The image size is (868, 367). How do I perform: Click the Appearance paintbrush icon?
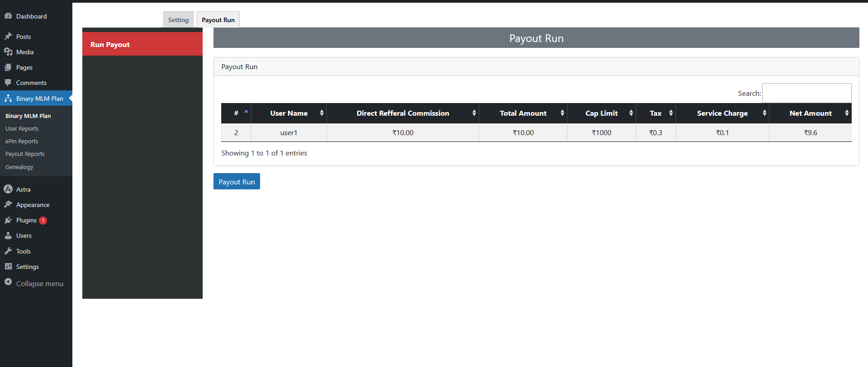click(x=8, y=205)
